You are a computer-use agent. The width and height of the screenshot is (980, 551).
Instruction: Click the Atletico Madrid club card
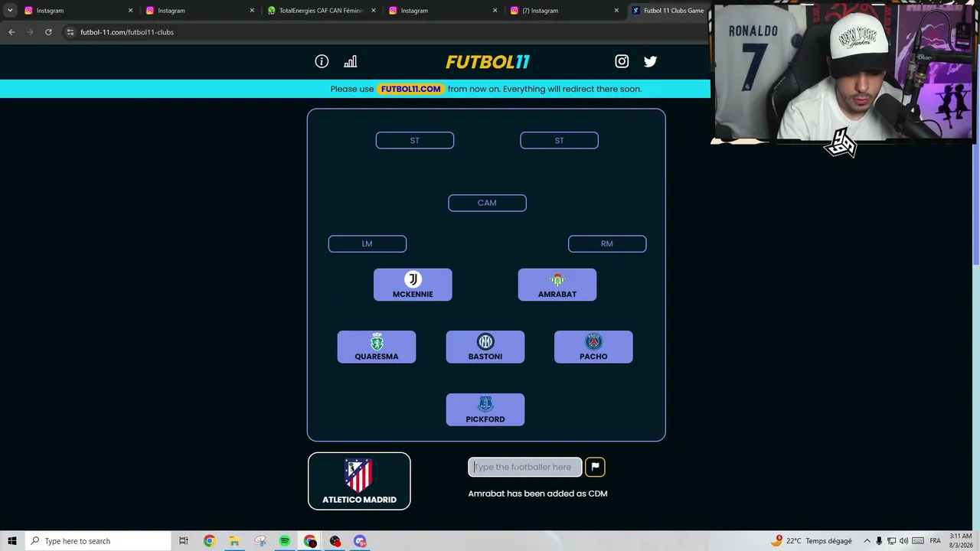pyautogui.click(x=359, y=481)
